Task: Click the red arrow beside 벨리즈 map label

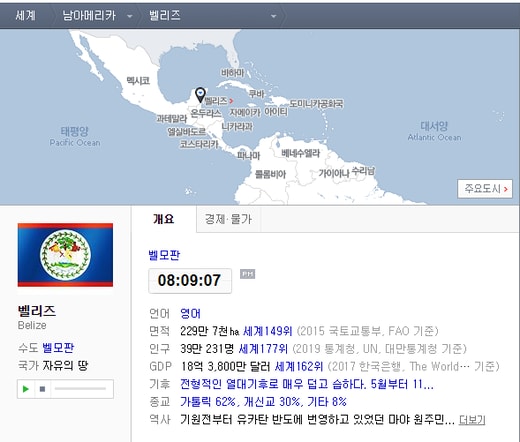Action: (x=231, y=101)
